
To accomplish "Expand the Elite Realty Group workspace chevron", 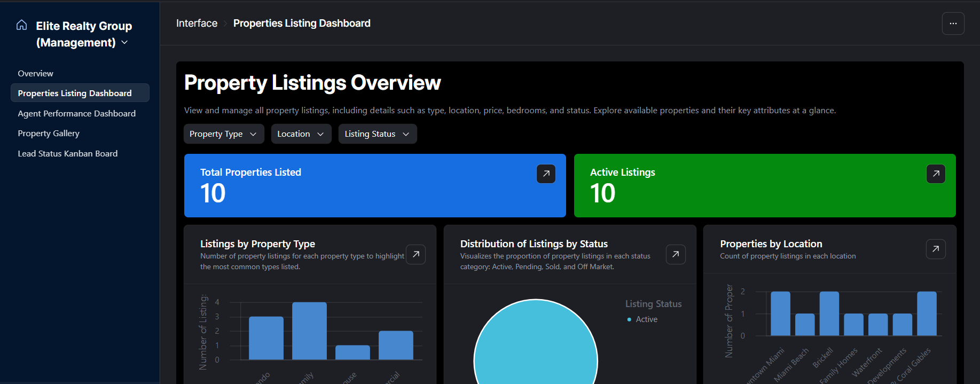I will coord(124,42).
